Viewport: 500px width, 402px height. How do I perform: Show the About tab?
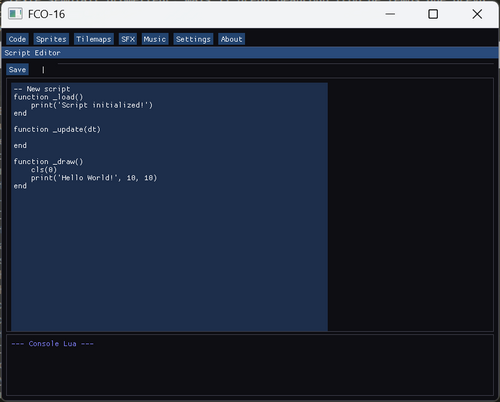pyautogui.click(x=231, y=39)
